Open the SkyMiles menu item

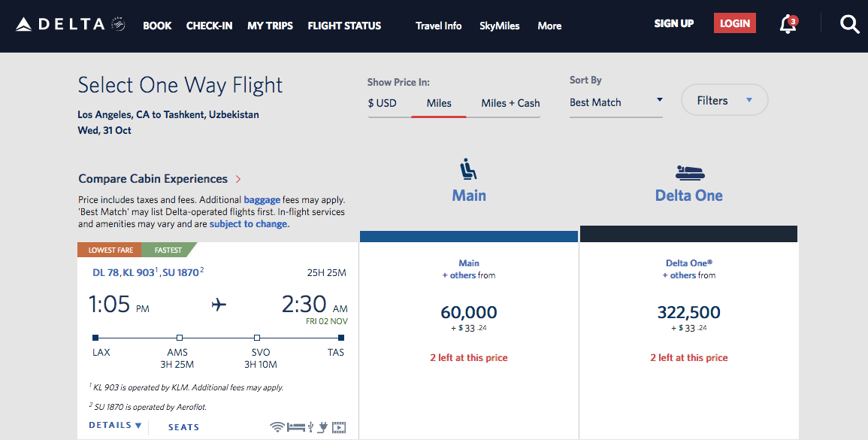(499, 26)
